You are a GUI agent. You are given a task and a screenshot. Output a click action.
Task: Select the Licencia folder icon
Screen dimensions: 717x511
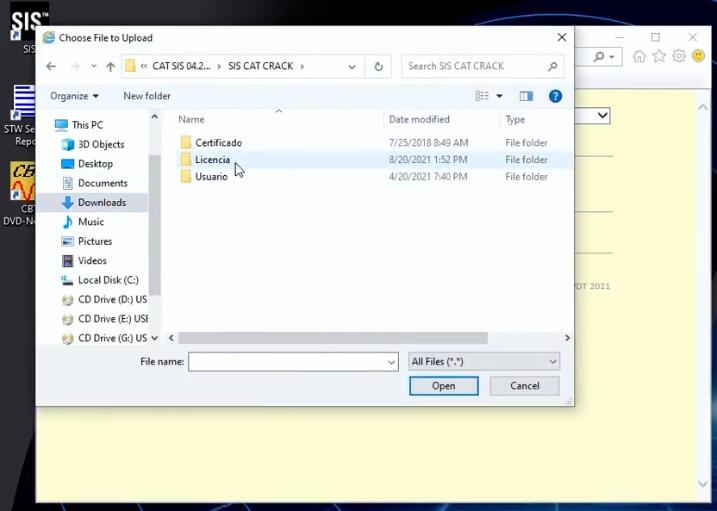point(186,160)
